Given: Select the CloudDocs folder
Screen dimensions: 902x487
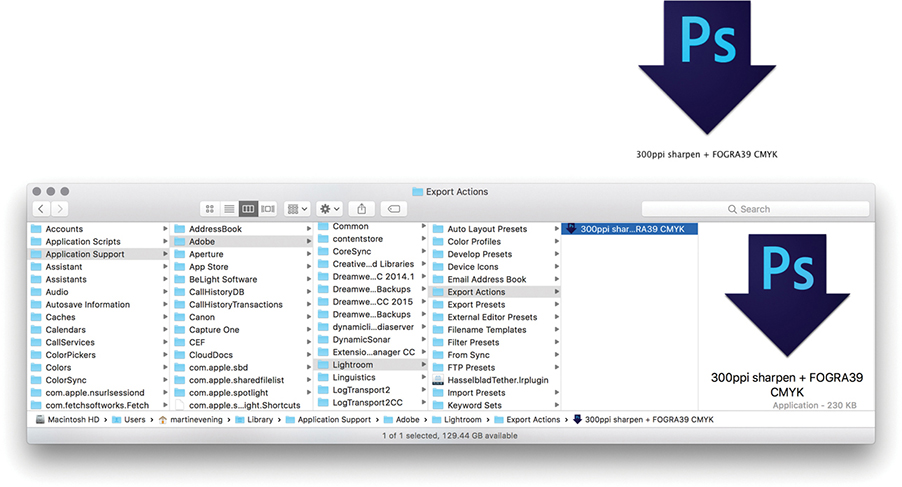Looking at the screenshot, I should (242, 355).
